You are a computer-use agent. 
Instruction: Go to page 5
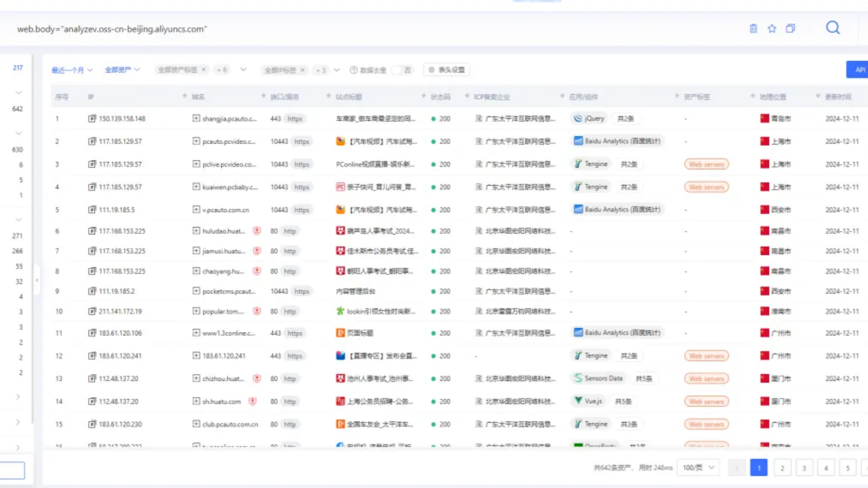pos(847,468)
